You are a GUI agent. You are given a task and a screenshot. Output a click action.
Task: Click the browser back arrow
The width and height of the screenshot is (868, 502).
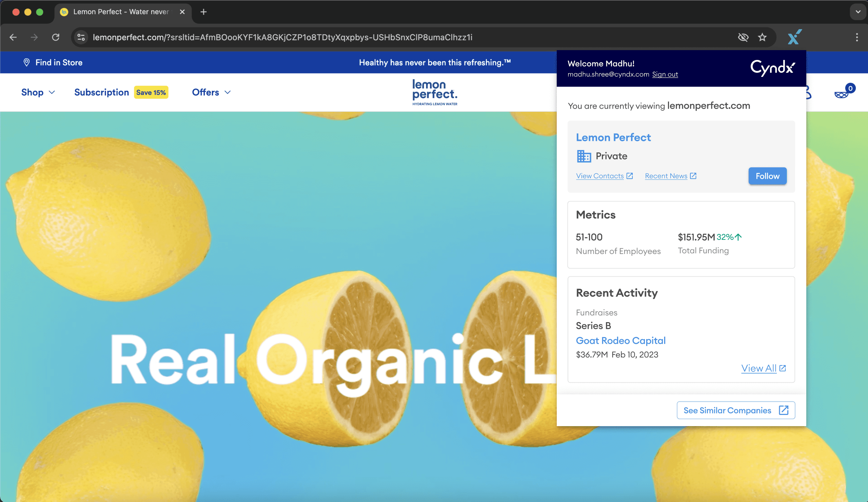13,37
